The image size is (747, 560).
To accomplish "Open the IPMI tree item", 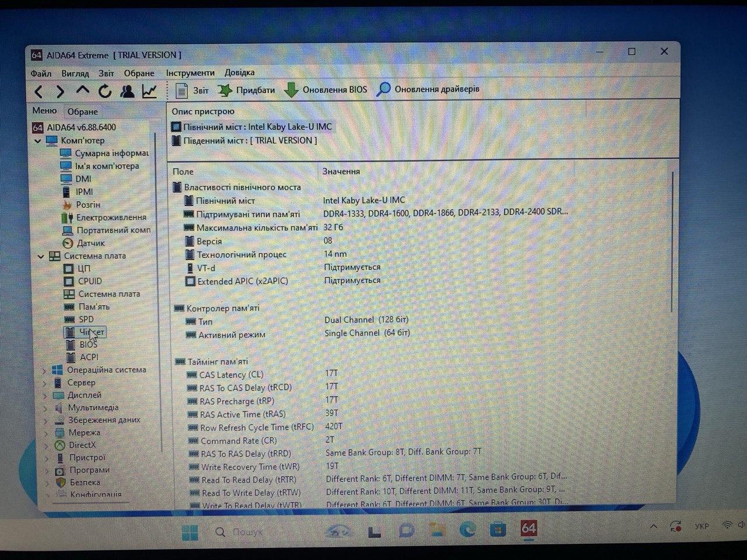I will pyautogui.click(x=77, y=192).
